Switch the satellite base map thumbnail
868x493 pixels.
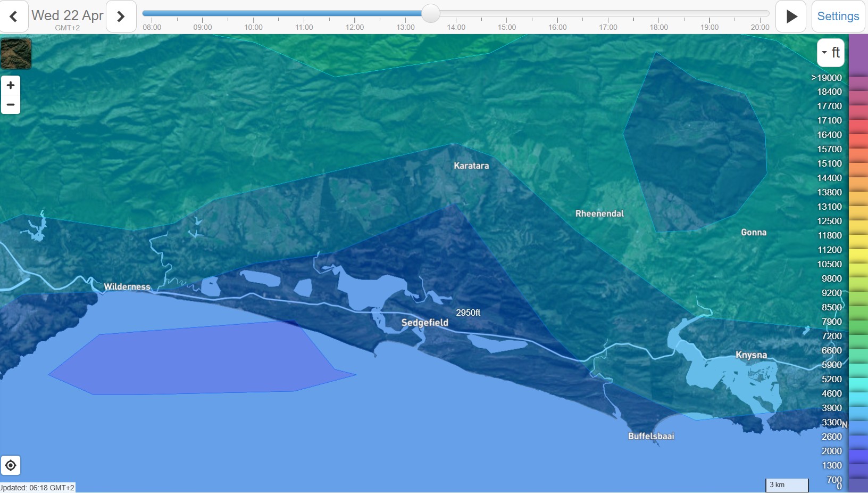point(16,54)
